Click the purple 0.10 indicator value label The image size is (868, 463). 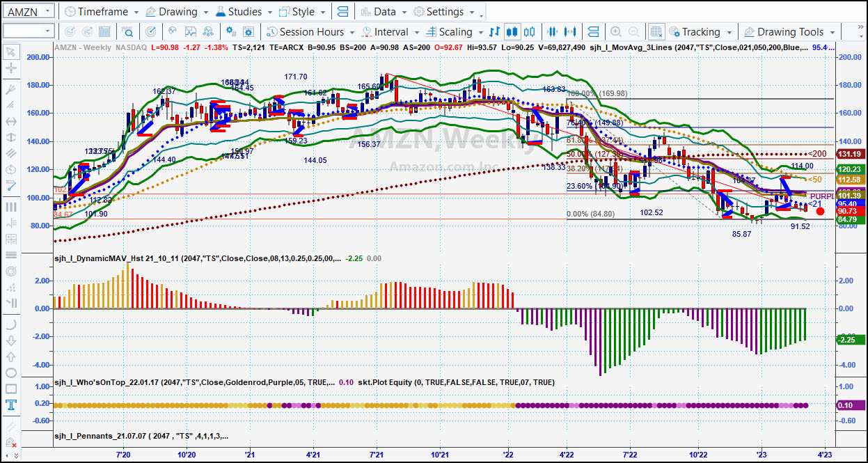pos(850,405)
